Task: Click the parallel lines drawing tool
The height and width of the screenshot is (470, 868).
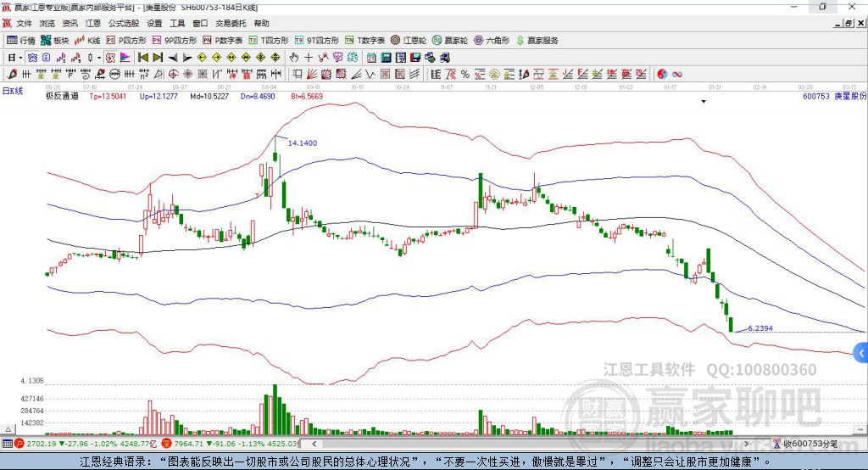Action: pos(414,74)
